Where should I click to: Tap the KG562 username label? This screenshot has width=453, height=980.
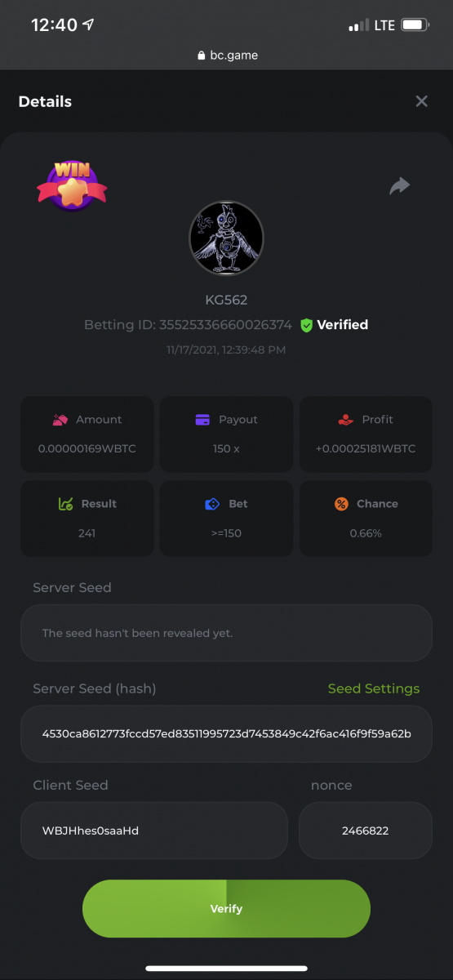coord(226,300)
